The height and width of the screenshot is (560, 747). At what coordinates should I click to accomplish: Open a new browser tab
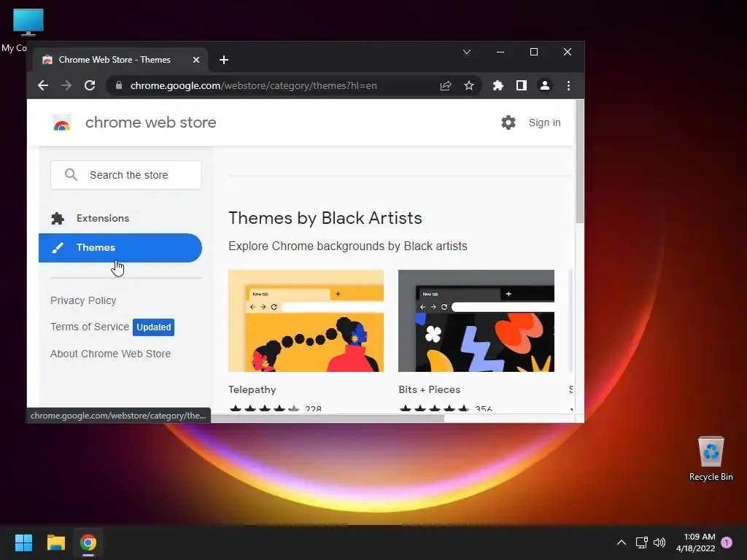(224, 60)
